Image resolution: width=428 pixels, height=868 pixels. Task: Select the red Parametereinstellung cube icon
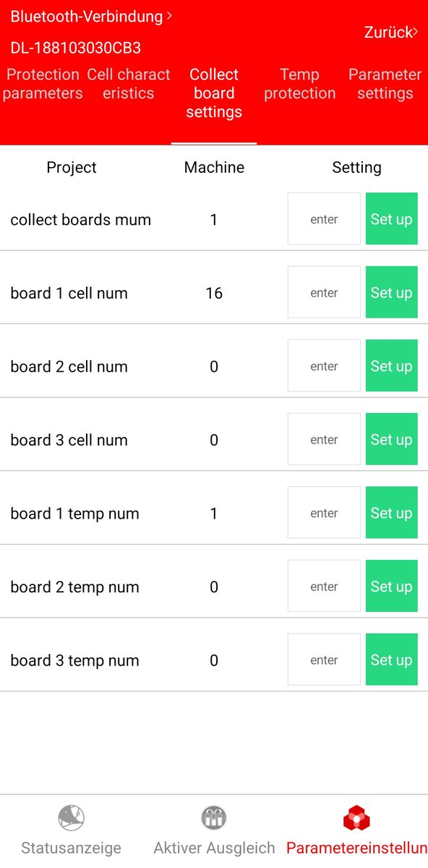pyautogui.click(x=356, y=818)
